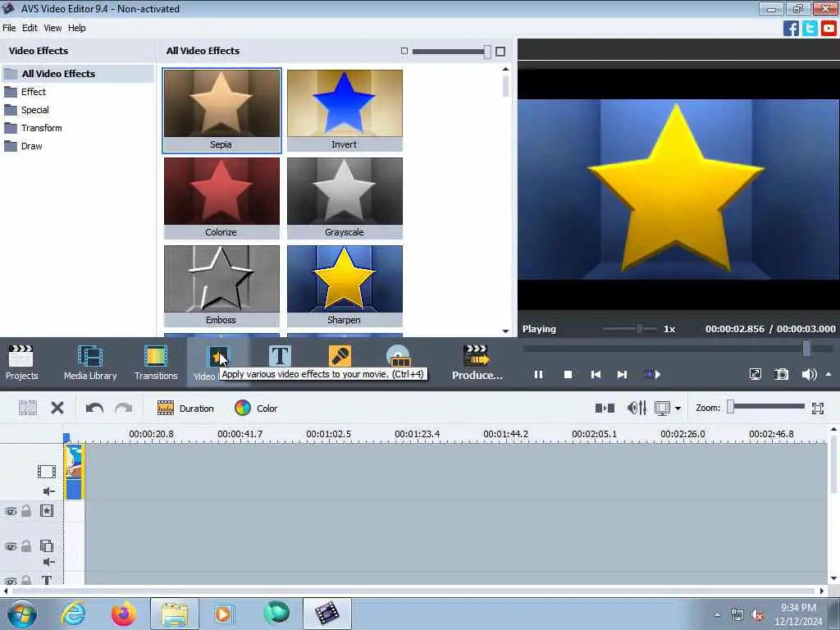Open the File menu
The width and height of the screenshot is (840, 630).
(9, 28)
